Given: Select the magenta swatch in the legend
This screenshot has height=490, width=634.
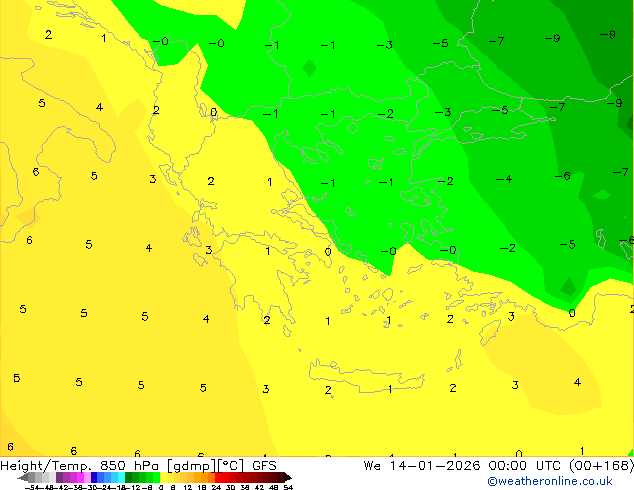Looking at the screenshot, I should [80, 477].
